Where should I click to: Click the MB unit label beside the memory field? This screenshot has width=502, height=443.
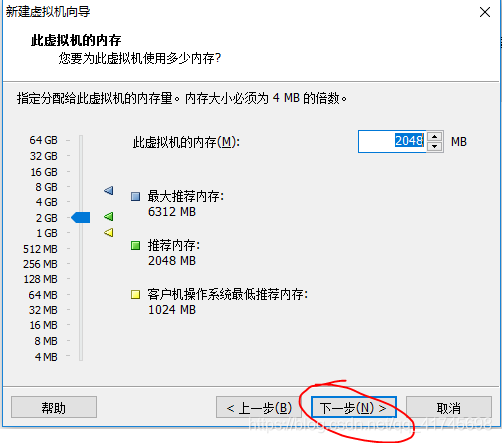[x=459, y=142]
